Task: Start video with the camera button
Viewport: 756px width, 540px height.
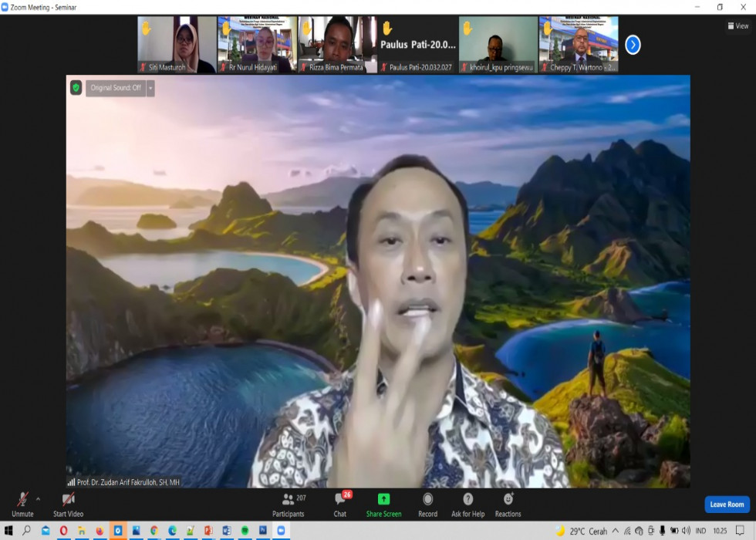Action: pyautogui.click(x=68, y=500)
